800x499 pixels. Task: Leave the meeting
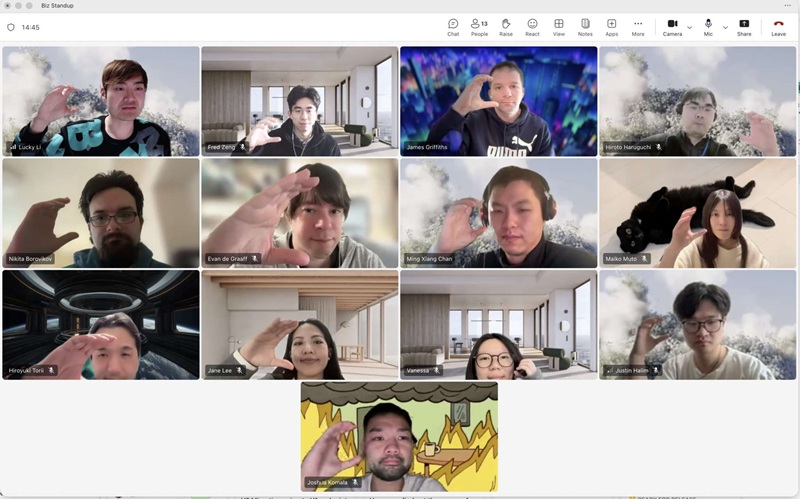[x=778, y=26]
